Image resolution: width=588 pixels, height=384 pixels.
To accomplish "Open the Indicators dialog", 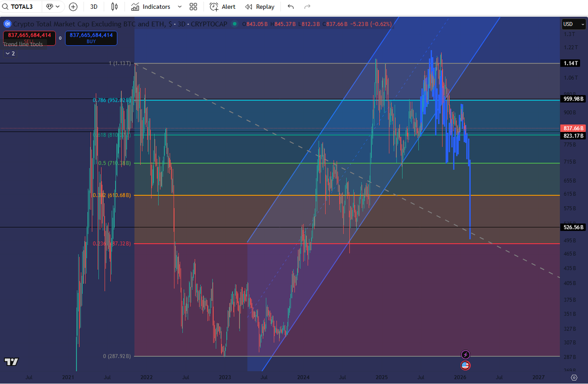I will click(150, 7).
